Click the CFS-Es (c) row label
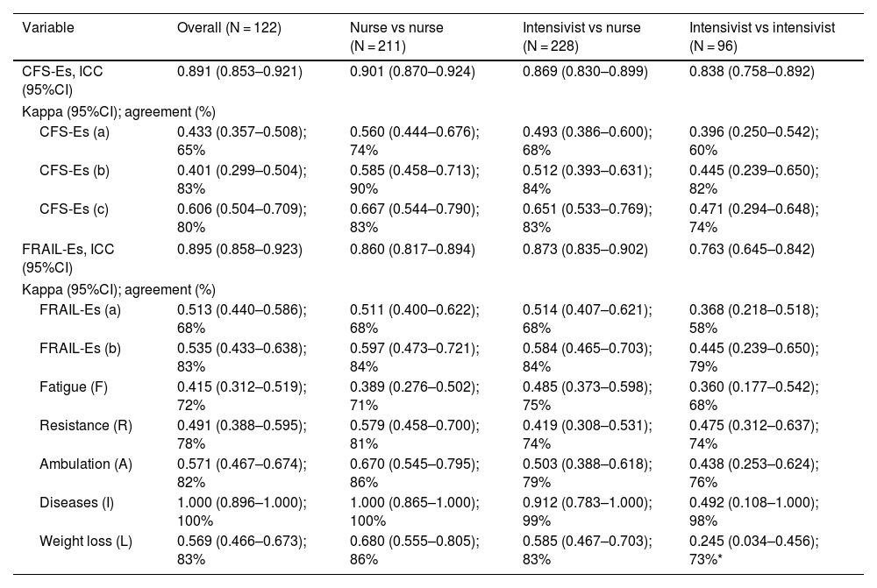 [x=75, y=210]
